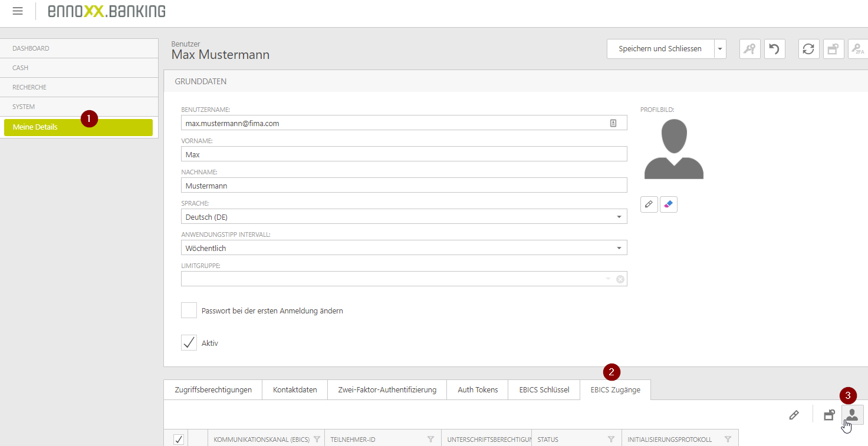Click the 2FA key icon
868x446 pixels.
(857, 49)
